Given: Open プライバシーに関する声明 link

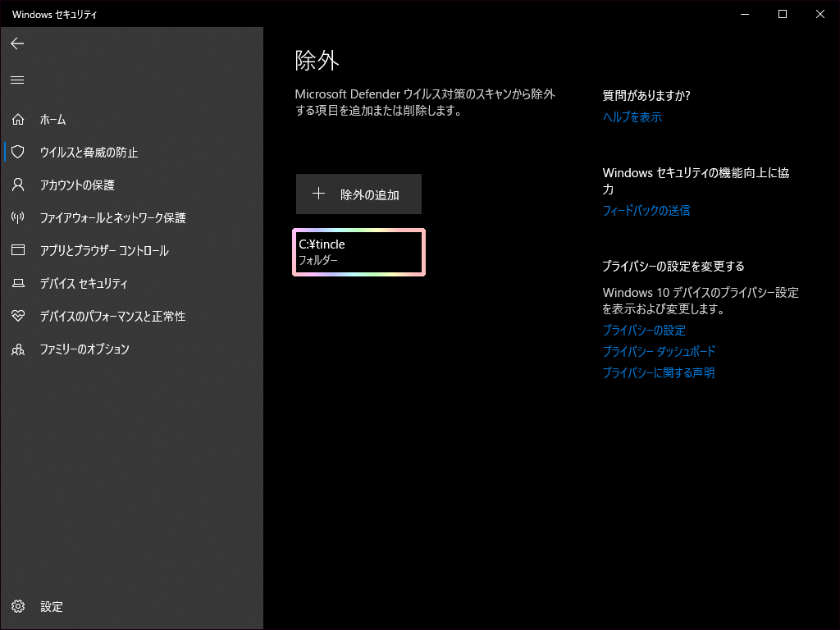Looking at the screenshot, I should click(659, 373).
